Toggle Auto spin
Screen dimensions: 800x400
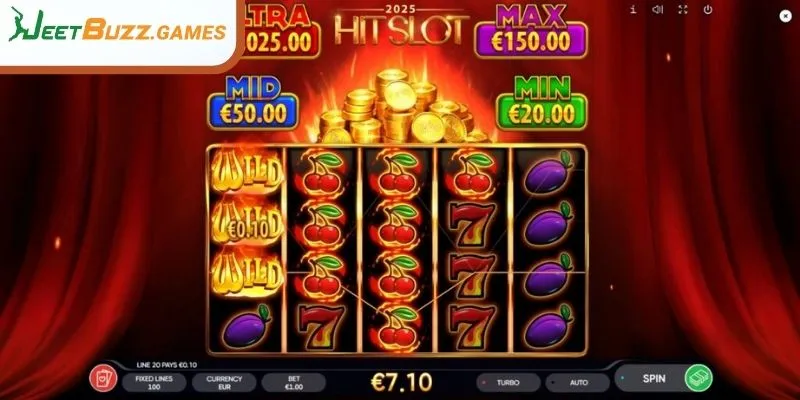tap(578, 382)
